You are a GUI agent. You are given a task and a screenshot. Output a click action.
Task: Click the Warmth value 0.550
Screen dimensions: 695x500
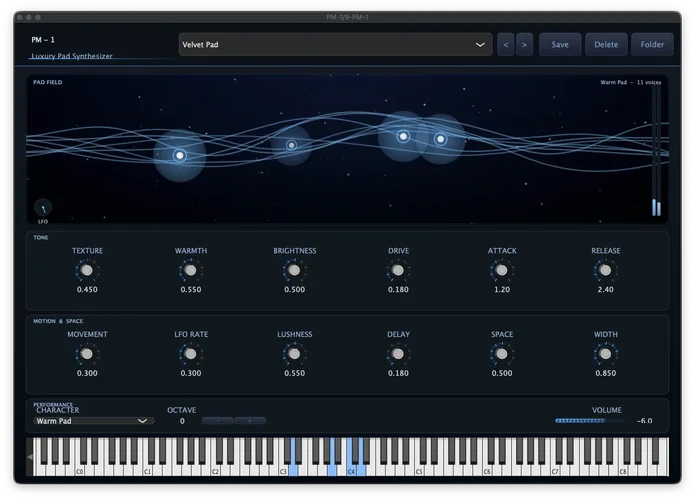pos(191,289)
